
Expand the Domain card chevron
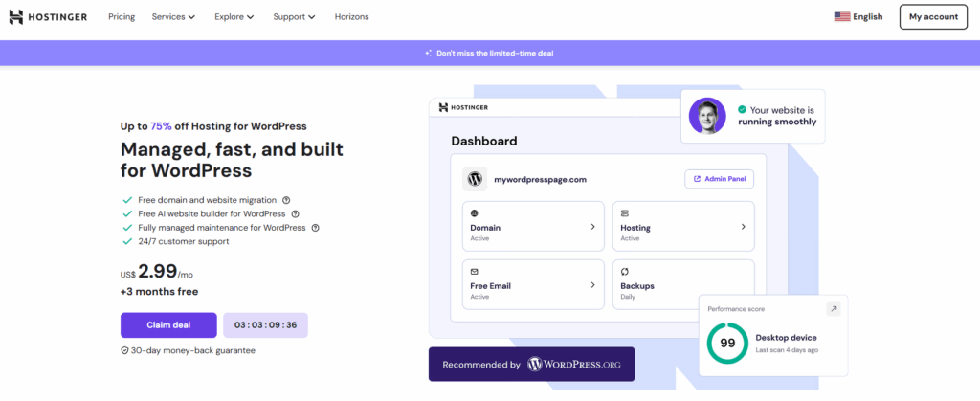click(x=592, y=227)
